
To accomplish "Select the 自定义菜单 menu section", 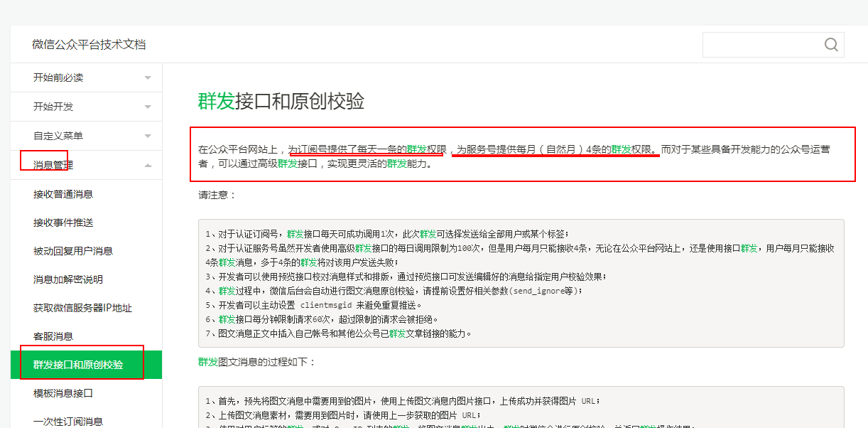I will click(x=58, y=136).
